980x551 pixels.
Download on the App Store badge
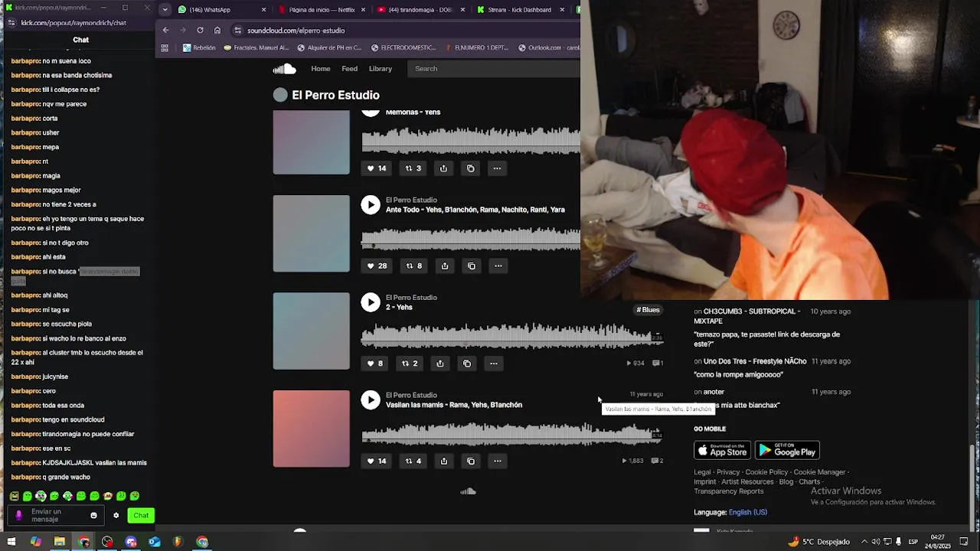coord(722,450)
